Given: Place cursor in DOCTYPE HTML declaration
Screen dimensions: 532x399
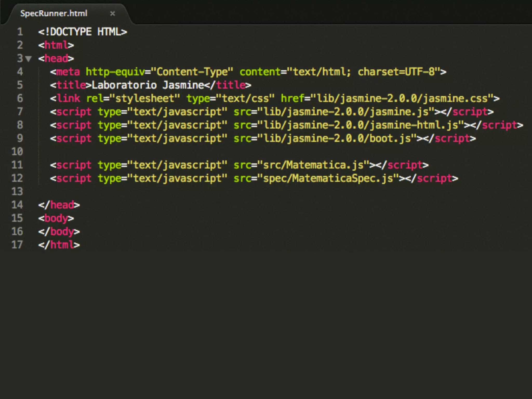Looking at the screenshot, I should tap(83, 32).
